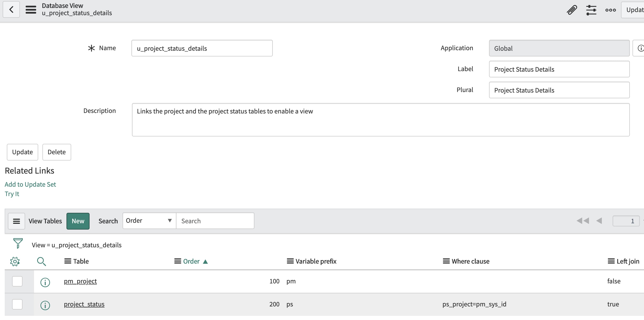Open list search via the magnifier icon
Image resolution: width=644 pixels, height=320 pixels.
click(42, 261)
